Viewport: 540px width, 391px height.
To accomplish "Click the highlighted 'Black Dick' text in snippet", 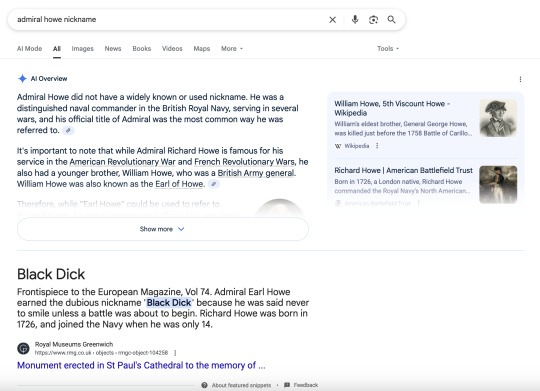I will (x=169, y=303).
